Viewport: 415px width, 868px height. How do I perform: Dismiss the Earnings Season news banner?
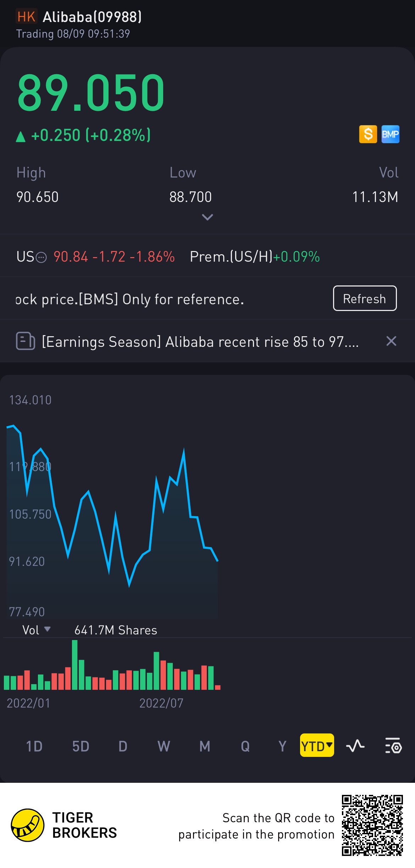[x=391, y=341]
